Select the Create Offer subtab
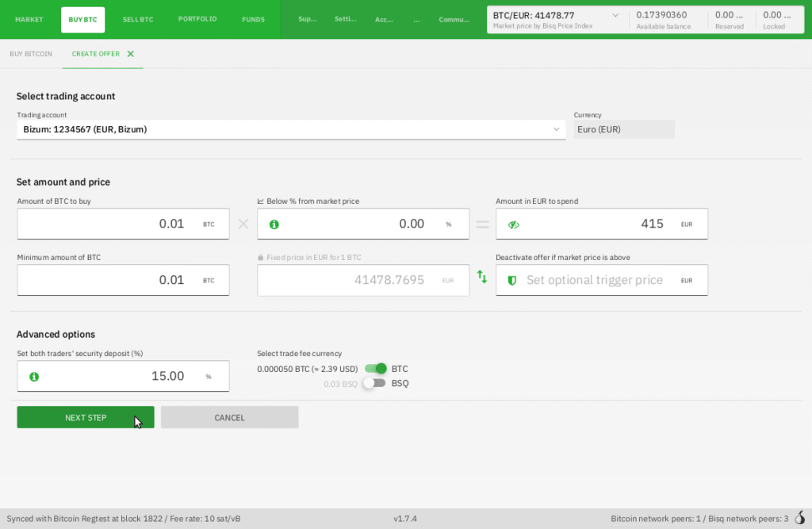Viewport: 812px width, 529px height. pos(96,54)
